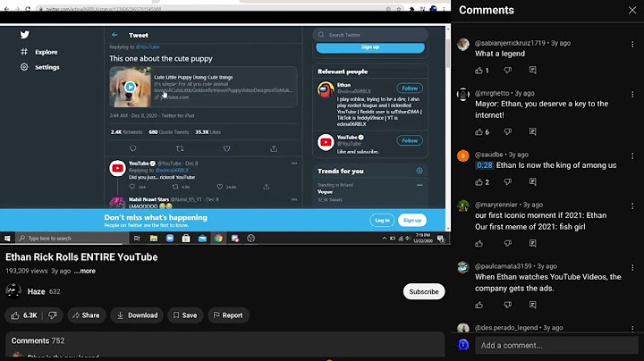Expand the description with ...more
Viewport: 644px width, 361px height.
pyautogui.click(x=85, y=271)
